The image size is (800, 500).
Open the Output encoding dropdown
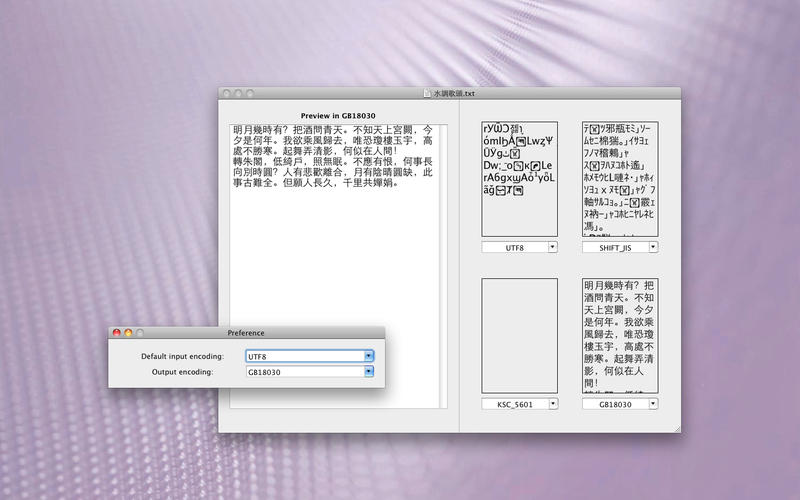click(x=310, y=372)
